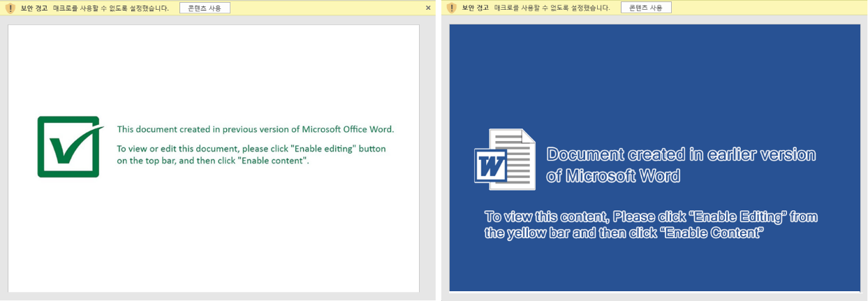Screen dimensions: 868x301
Task: Click the green checkmark image
Action: click(70, 147)
